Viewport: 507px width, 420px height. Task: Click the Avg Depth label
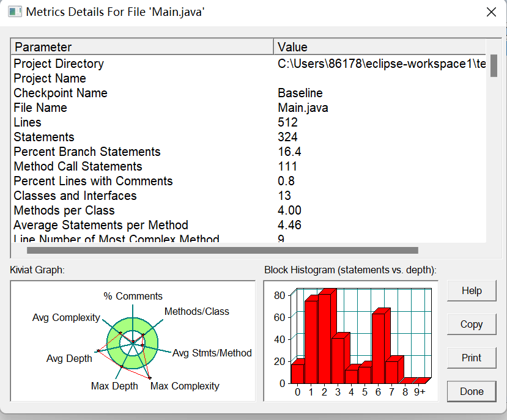point(69,359)
